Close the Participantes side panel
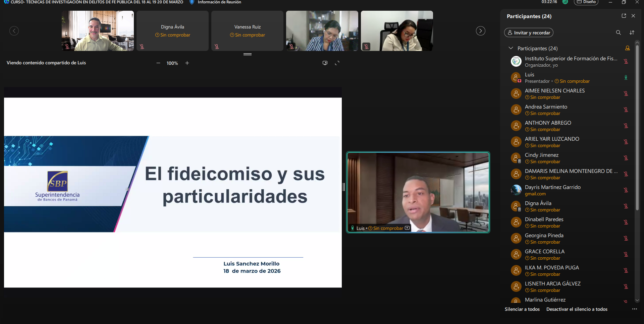644x324 pixels. 633,16
